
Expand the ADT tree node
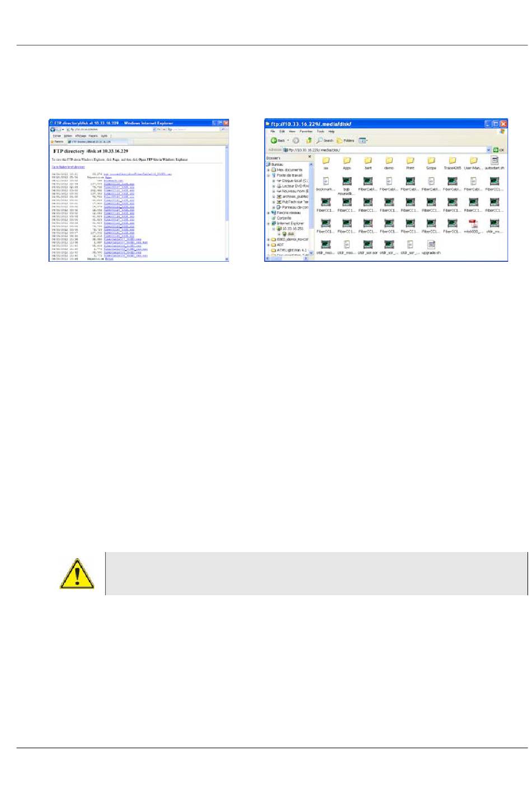coord(268,244)
